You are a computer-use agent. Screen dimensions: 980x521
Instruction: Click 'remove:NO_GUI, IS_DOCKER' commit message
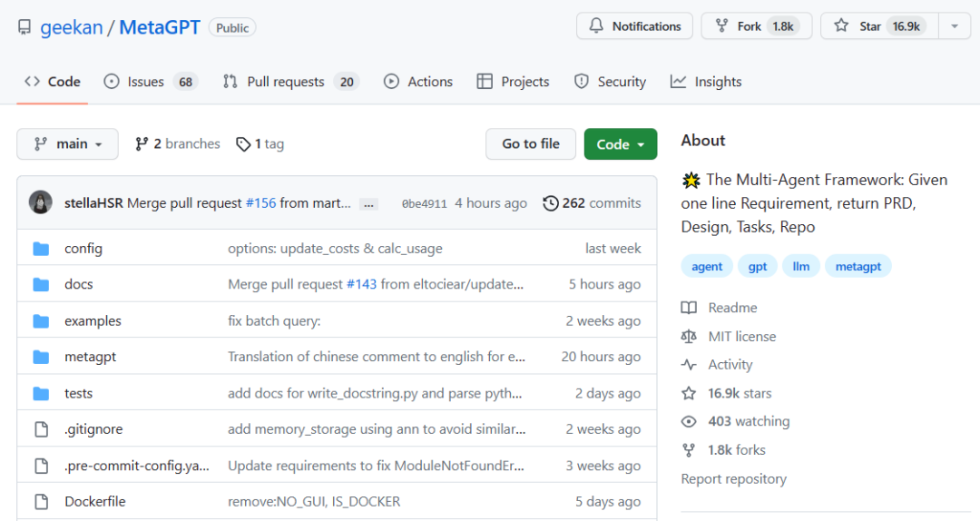314,502
